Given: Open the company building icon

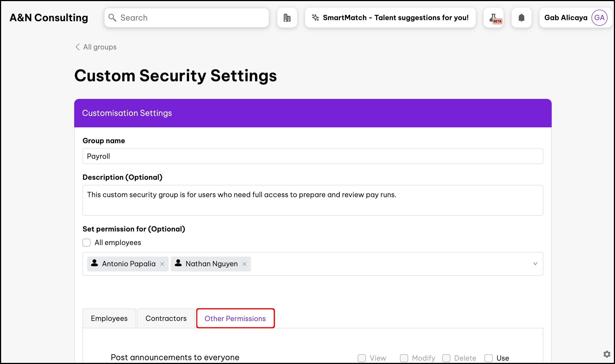Looking at the screenshot, I should point(287,18).
